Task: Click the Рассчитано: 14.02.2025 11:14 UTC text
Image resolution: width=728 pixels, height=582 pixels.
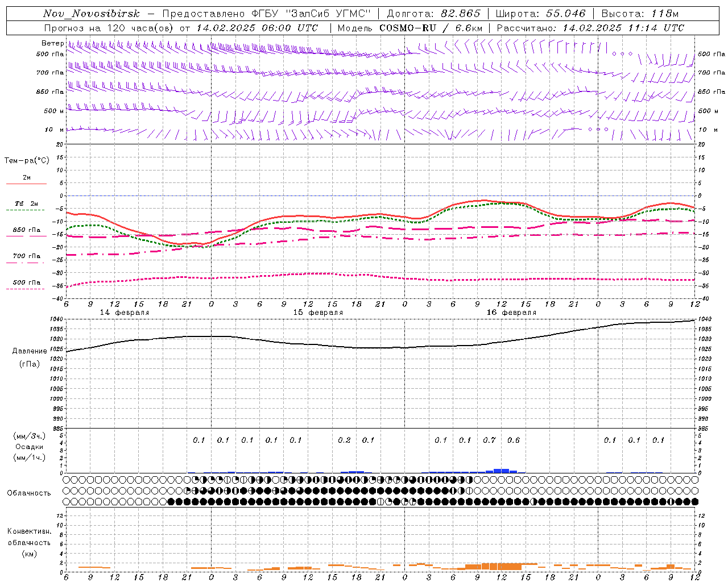Action: point(590,28)
